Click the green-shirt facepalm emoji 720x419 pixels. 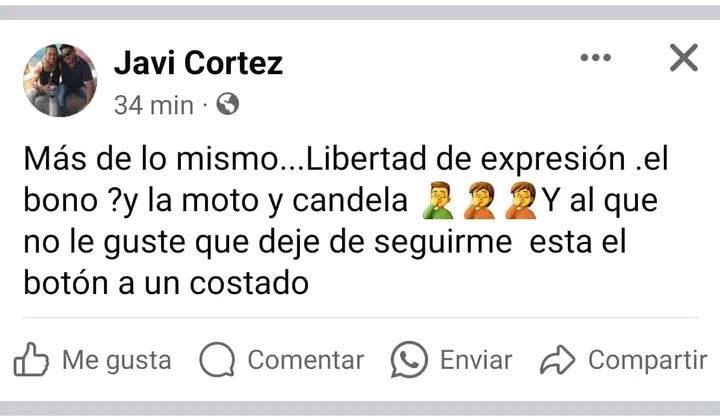pos(438,200)
